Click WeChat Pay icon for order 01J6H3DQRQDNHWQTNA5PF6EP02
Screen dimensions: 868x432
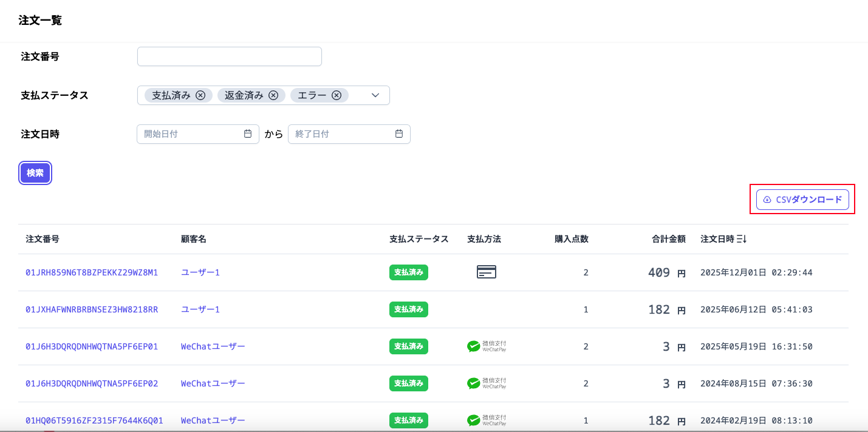(x=487, y=383)
